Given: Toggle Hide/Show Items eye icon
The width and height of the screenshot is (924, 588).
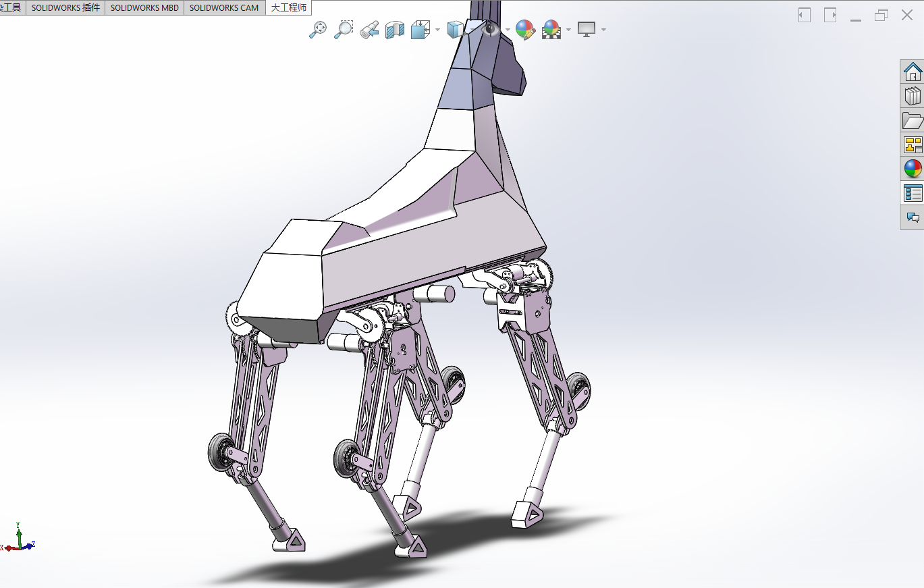Looking at the screenshot, I should [491, 29].
